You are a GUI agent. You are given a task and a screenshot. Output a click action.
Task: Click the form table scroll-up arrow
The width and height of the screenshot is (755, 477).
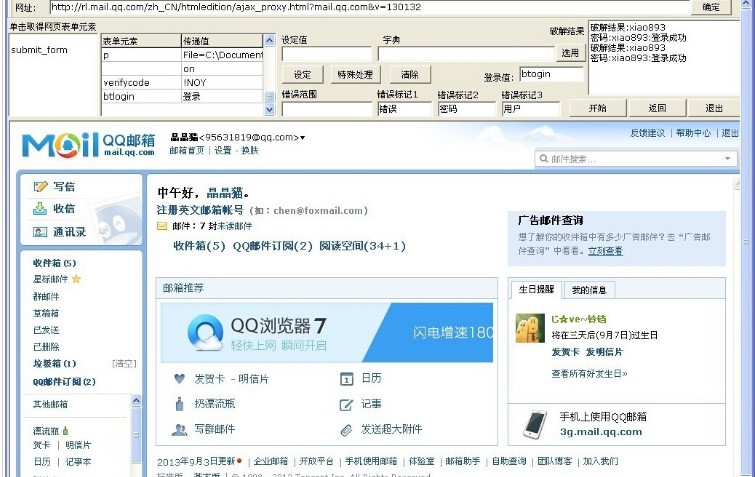270,40
